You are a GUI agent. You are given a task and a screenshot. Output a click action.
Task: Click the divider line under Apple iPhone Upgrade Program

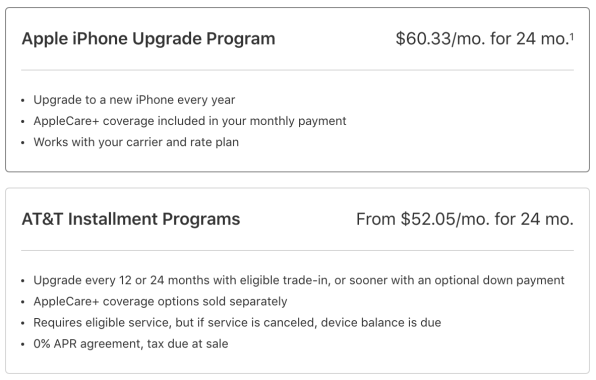[x=297, y=70]
